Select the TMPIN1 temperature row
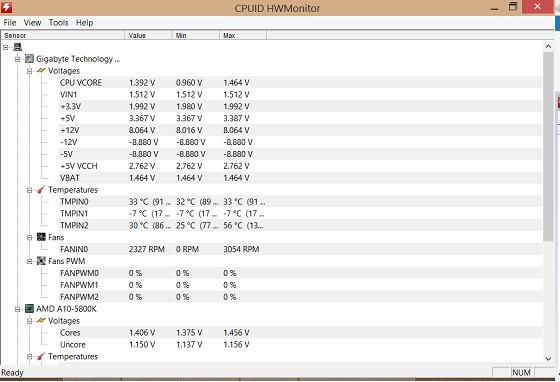This screenshot has height=382, width=560. pos(300,213)
